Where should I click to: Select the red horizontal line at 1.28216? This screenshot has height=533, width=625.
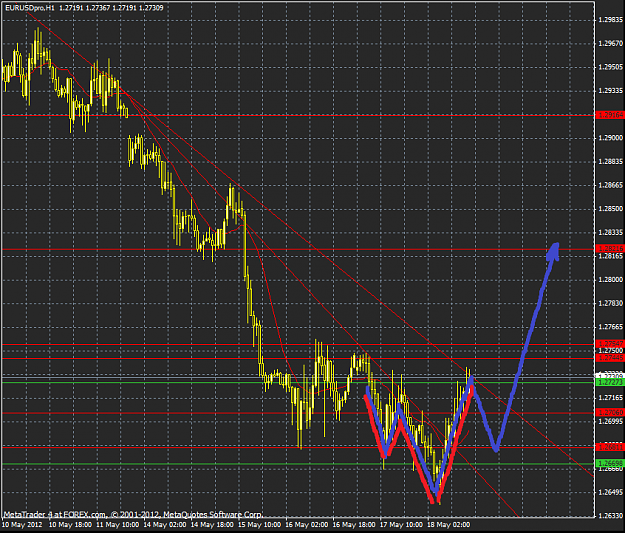(x=297, y=249)
